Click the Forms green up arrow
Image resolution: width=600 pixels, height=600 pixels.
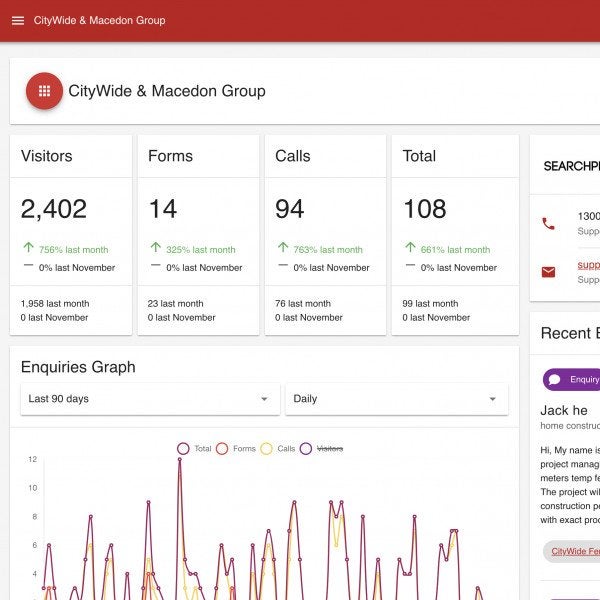click(x=155, y=247)
